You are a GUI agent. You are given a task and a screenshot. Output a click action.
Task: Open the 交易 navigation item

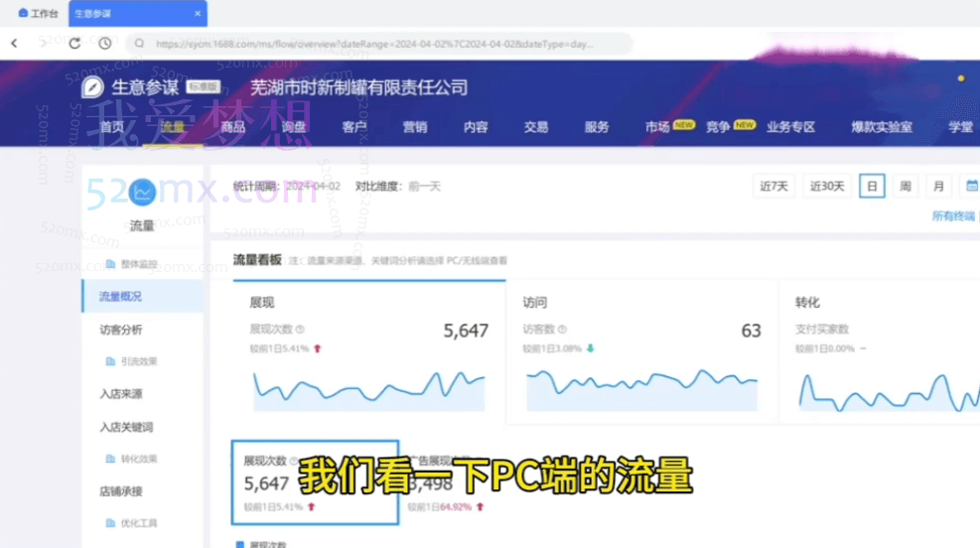tap(536, 127)
